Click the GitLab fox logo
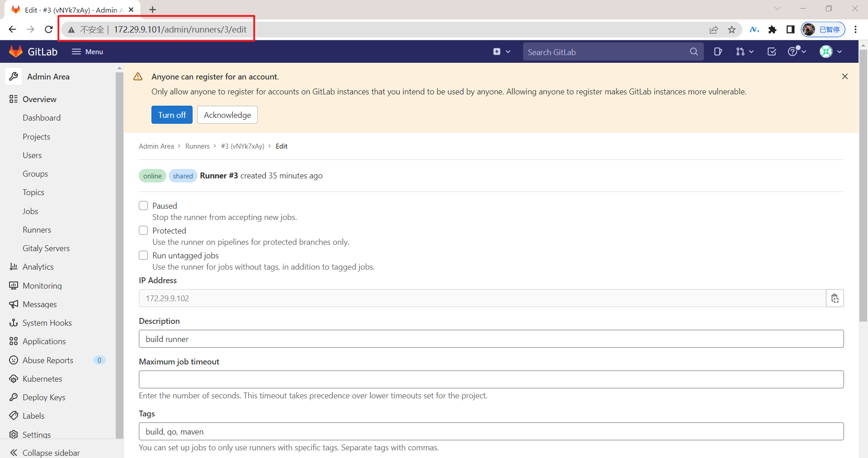The height and width of the screenshot is (458, 868). tap(16, 51)
